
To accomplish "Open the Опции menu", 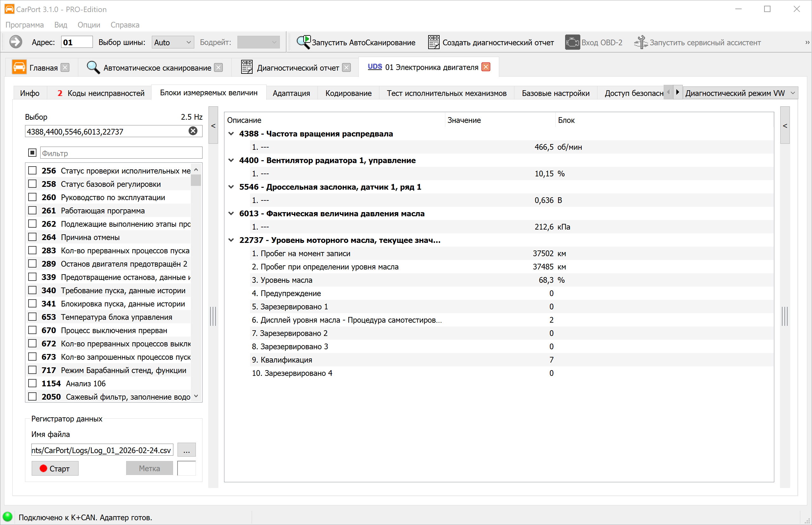I will point(89,25).
